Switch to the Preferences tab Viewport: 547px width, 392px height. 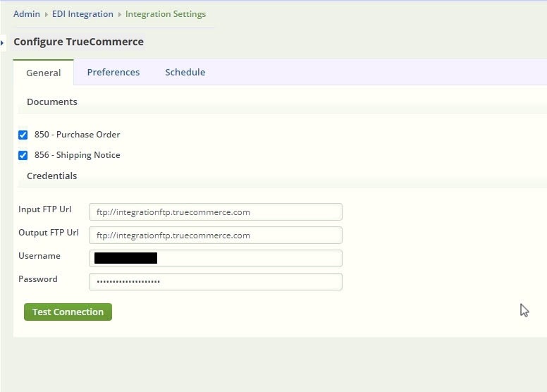(x=113, y=72)
